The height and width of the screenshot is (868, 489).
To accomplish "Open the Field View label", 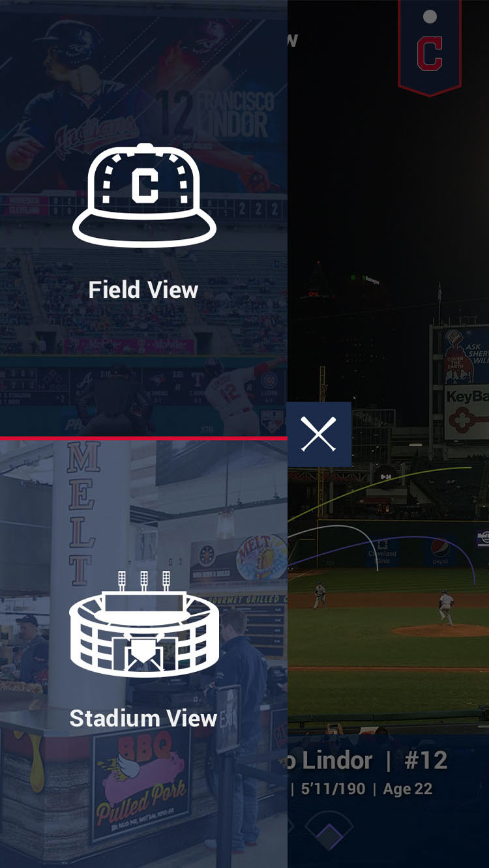I will (x=143, y=290).
